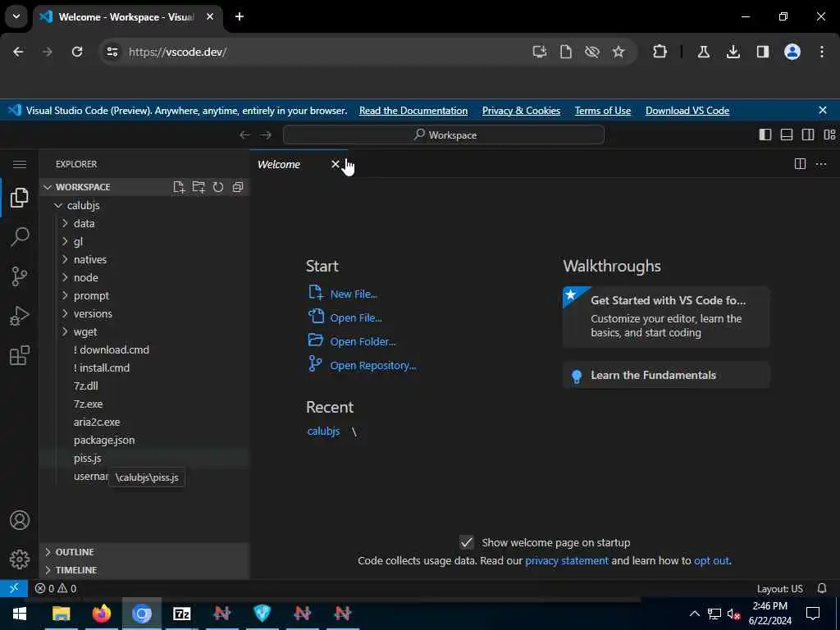This screenshot has height=630, width=840.
Task: Open Customize Layout options
Action: pos(829,135)
